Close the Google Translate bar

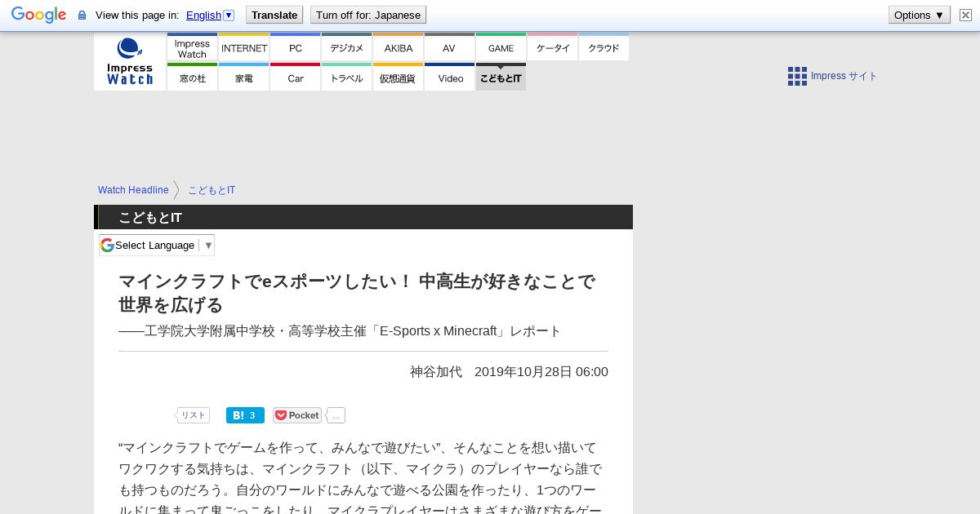click(x=965, y=15)
